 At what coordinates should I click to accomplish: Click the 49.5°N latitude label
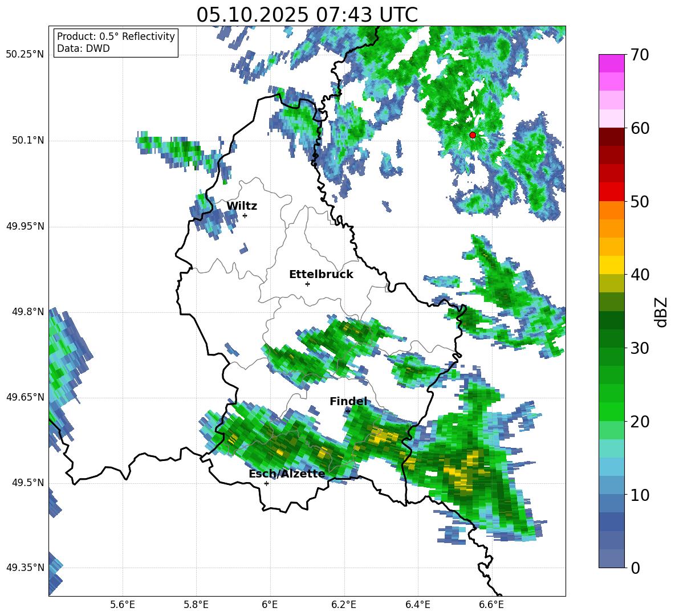[x=28, y=482]
